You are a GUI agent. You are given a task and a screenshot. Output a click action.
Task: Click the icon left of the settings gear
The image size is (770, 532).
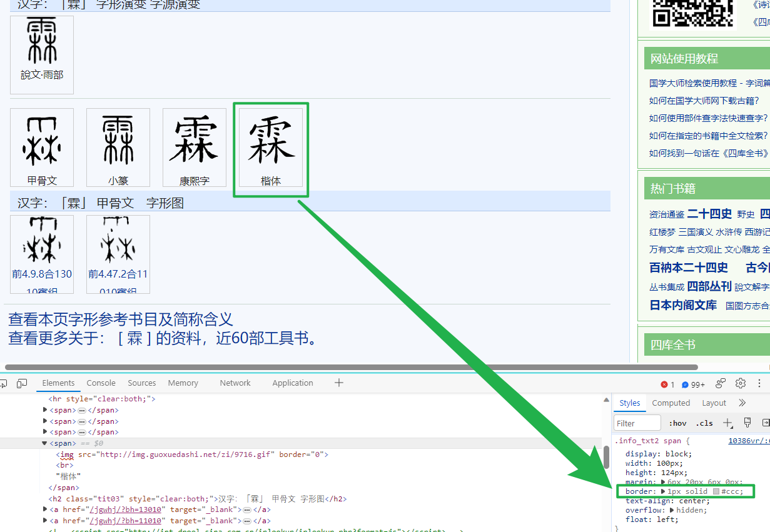[x=721, y=383]
